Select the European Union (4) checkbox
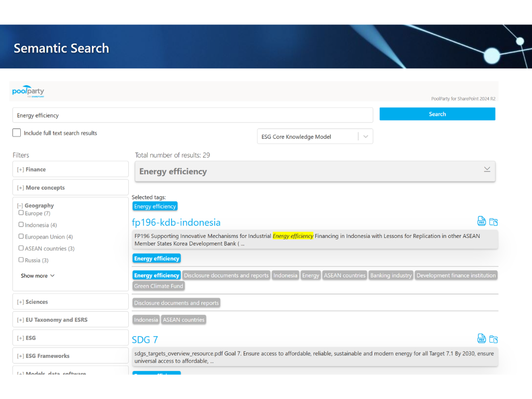Screen dimensions: 532x399 [21, 236]
